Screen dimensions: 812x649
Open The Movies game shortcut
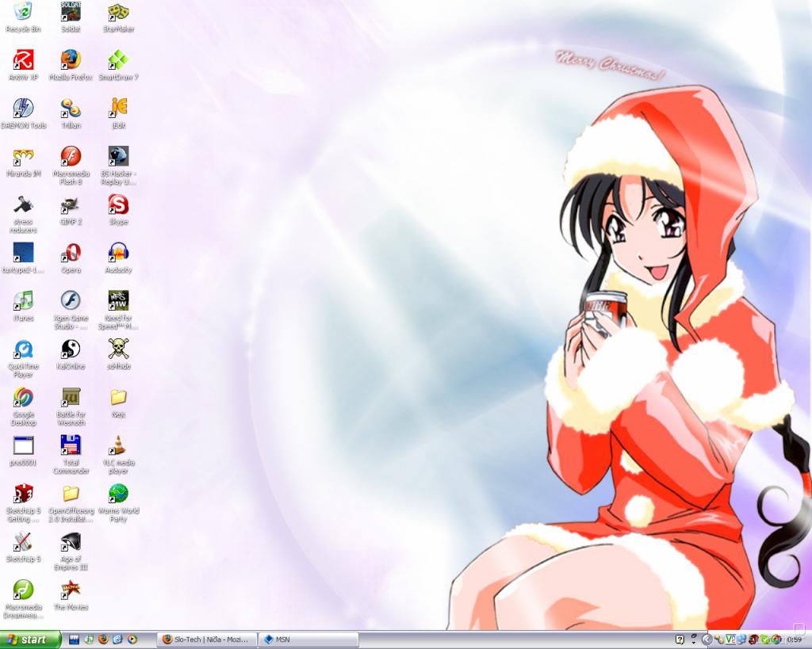coord(71,595)
